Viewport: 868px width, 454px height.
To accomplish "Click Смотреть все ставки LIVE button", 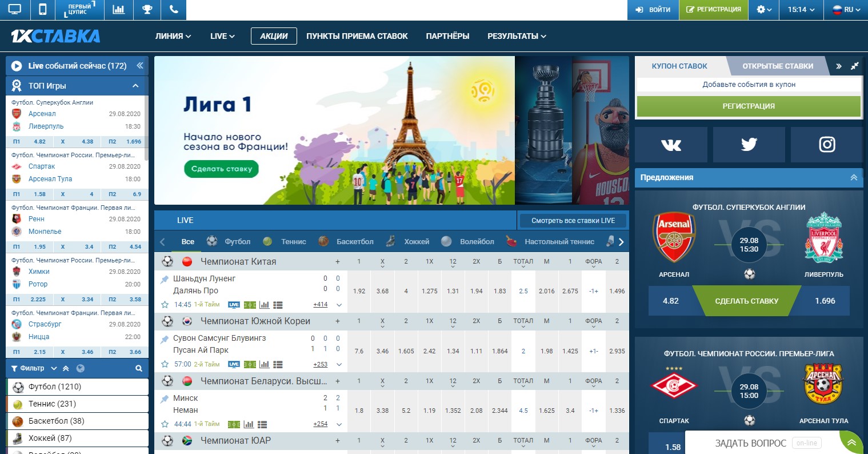I will [573, 221].
